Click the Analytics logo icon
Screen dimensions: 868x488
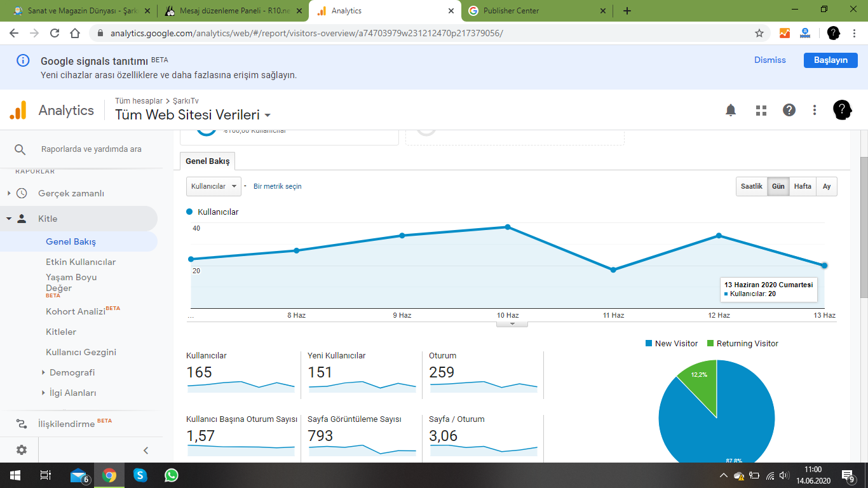[18, 110]
